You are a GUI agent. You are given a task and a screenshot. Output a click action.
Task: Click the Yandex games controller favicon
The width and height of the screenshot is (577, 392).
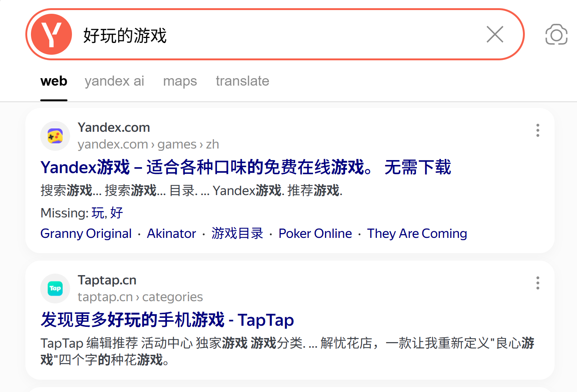point(55,136)
